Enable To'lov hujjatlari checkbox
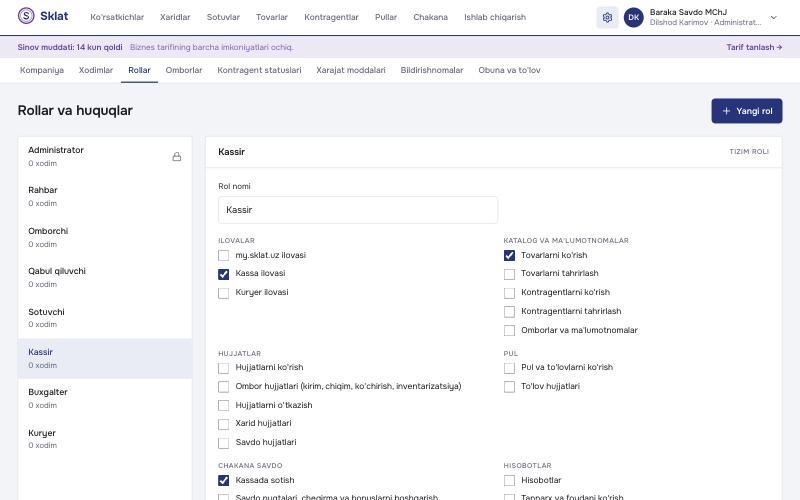The image size is (800, 500). coord(509,387)
